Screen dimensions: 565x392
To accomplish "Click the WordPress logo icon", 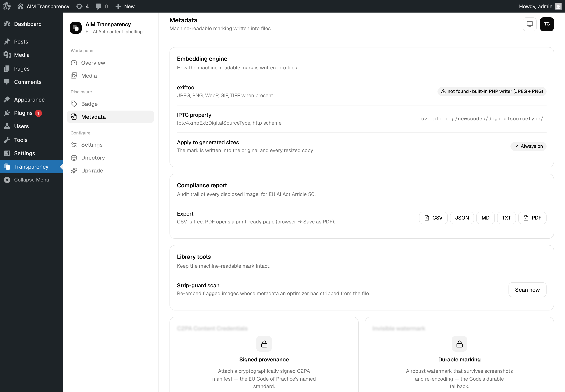I will coord(7,6).
